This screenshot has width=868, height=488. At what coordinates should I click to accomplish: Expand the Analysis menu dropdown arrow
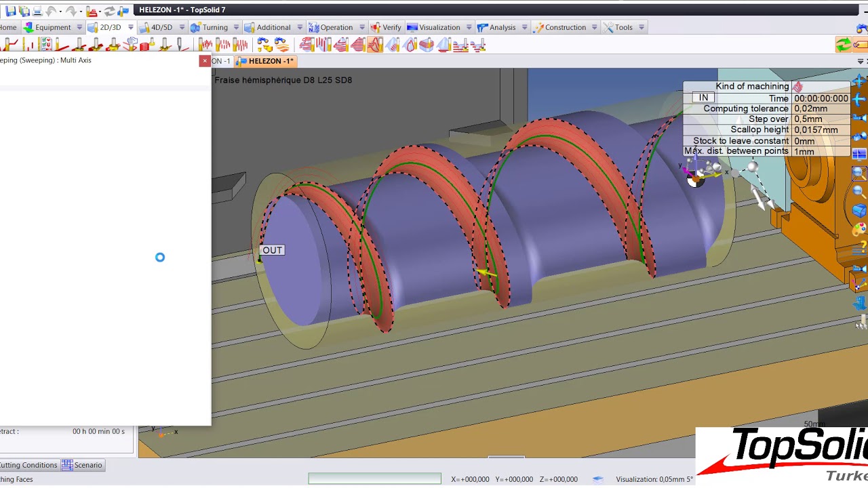click(524, 27)
